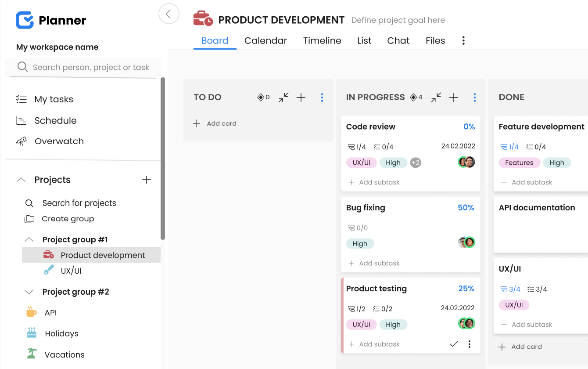588x369 pixels.
Task: Click Code review 0% progress value
Action: (469, 127)
